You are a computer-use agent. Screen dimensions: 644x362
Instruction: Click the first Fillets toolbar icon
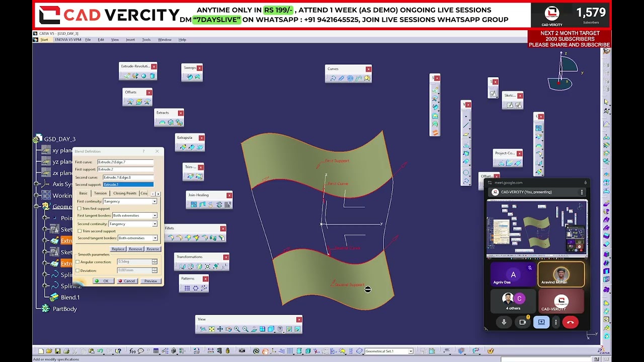pyautogui.click(x=171, y=238)
